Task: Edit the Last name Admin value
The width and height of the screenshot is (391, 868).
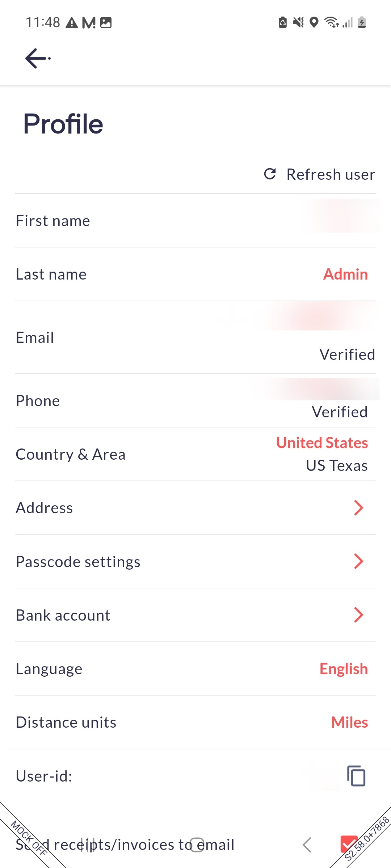Action: click(x=345, y=274)
